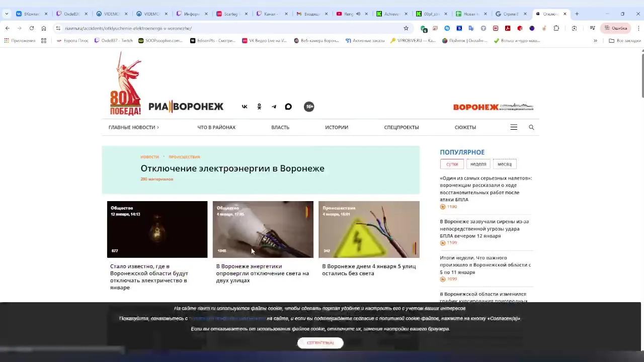Open the СЮЖЕТЫ menu item

(x=465, y=127)
